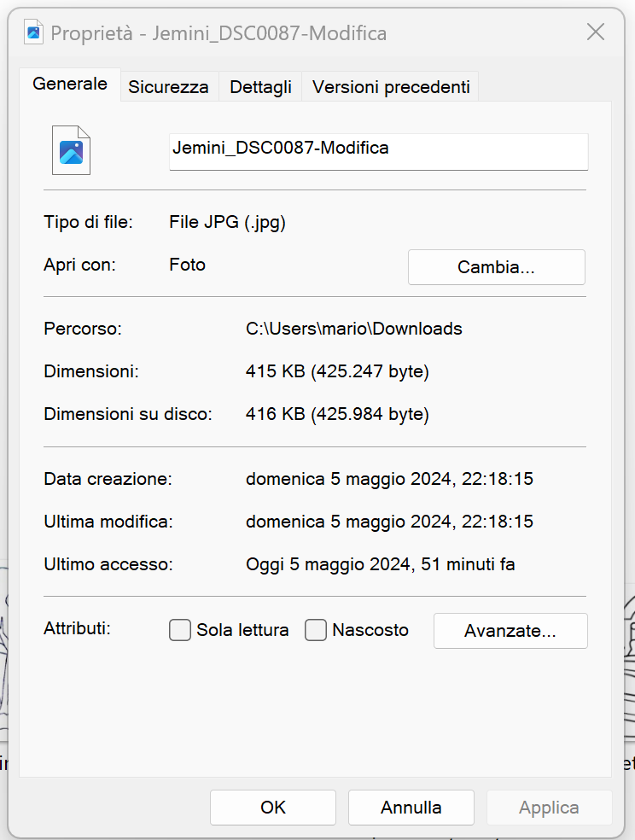
Task: Click the Data creazione date value
Action: click(x=389, y=478)
